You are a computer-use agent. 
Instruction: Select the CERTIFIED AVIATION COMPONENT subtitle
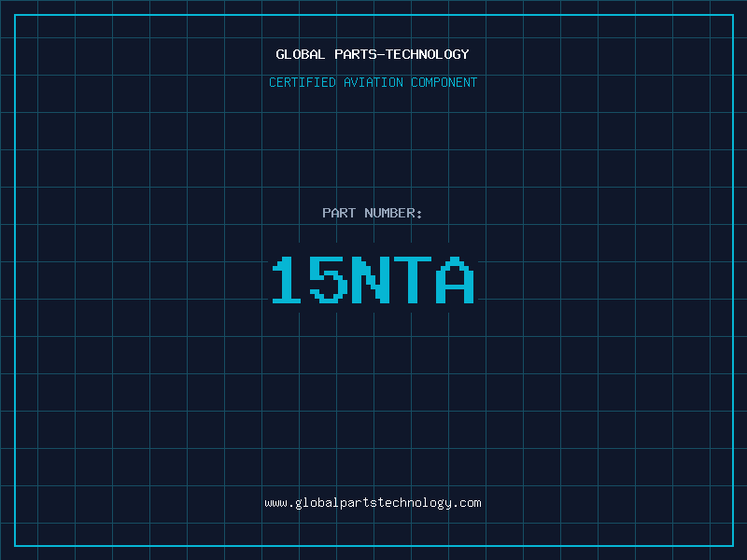[x=373, y=82]
